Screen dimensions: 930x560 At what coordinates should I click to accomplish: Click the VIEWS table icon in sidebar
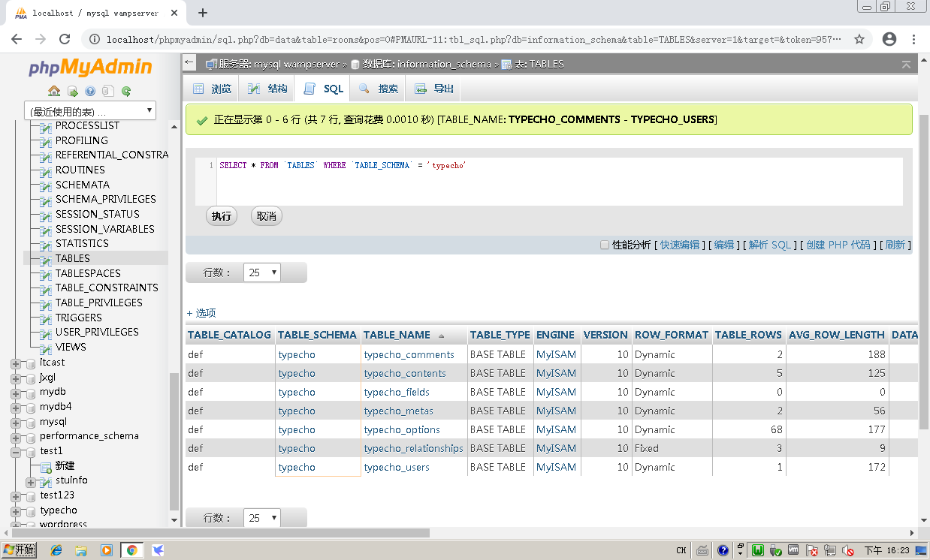(x=46, y=348)
